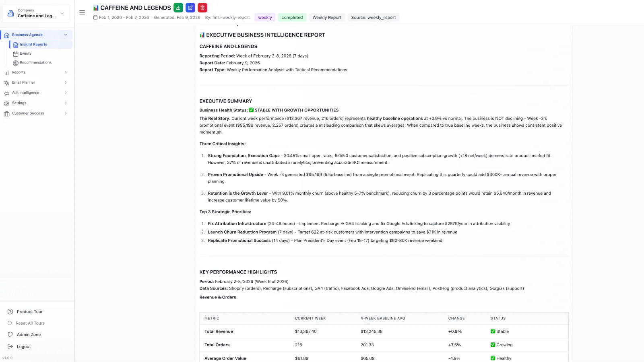Click the CURRENT WEEK column header

pyautogui.click(x=310, y=319)
